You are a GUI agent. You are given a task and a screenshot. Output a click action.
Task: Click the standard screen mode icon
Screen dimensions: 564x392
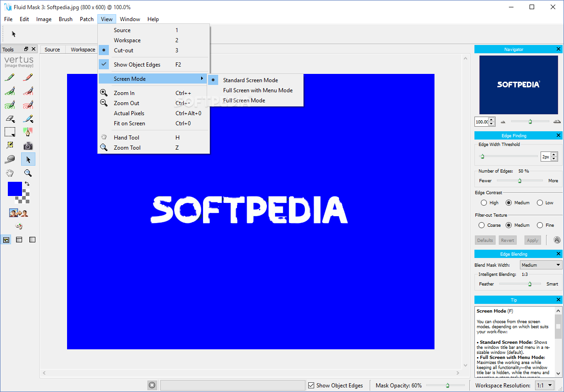click(x=6, y=240)
